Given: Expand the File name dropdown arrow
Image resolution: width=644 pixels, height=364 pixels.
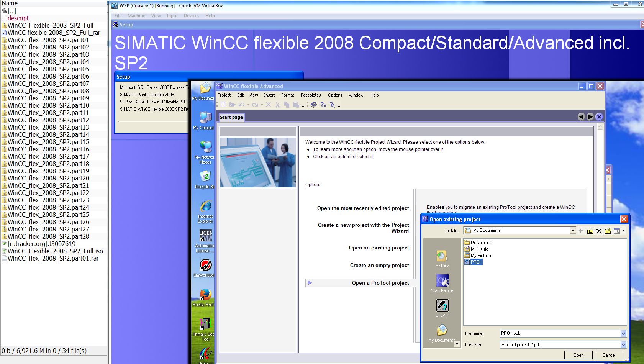Looking at the screenshot, I should click(623, 333).
